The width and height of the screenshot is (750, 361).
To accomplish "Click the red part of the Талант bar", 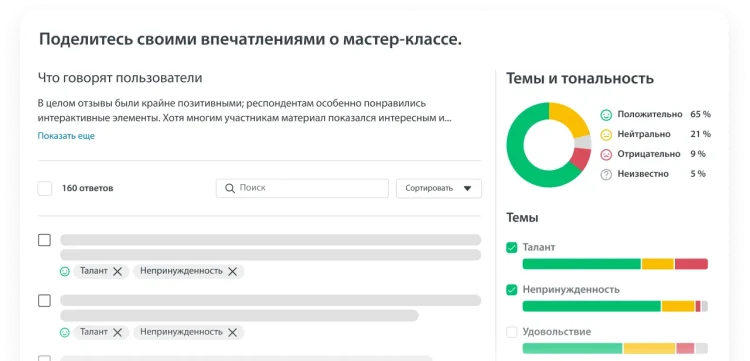I will tap(691, 264).
